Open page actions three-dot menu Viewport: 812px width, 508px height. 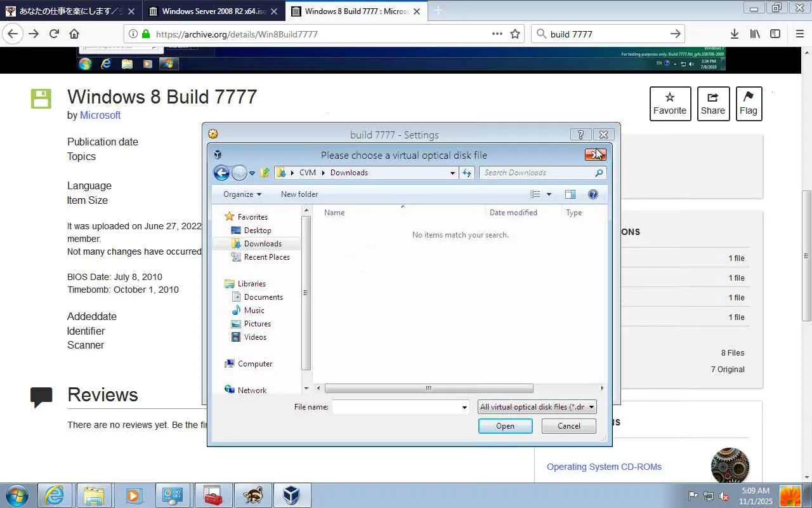497,34
